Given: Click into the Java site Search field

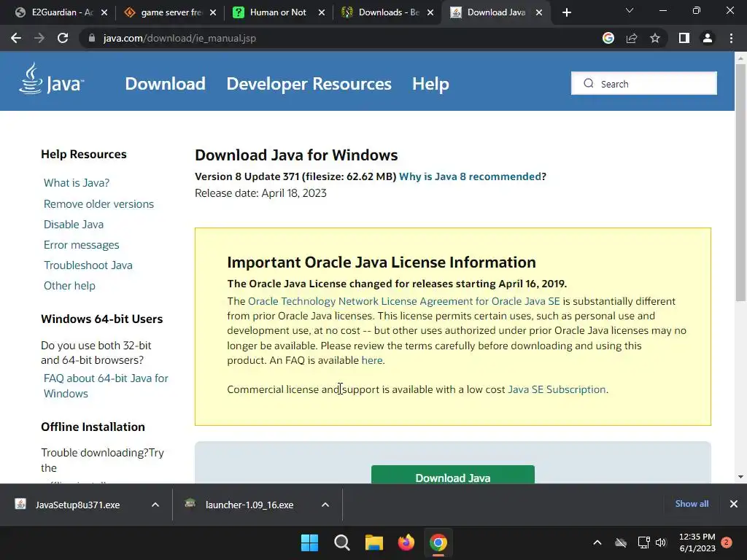Looking at the screenshot, I should tap(644, 83).
